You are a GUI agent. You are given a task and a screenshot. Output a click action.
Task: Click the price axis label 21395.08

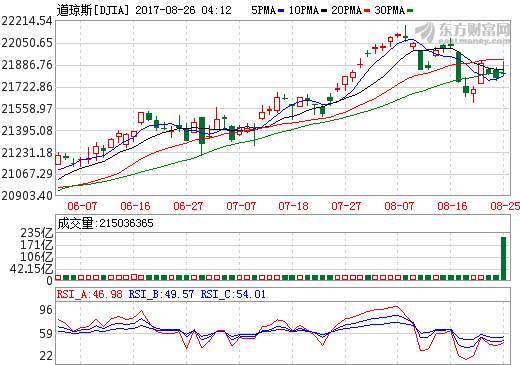tap(27, 131)
